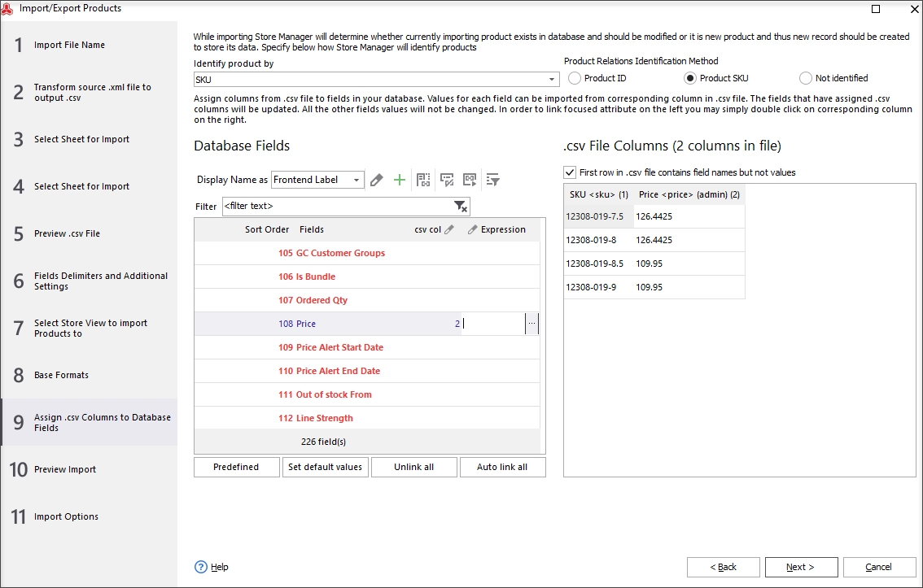Go to step 10 Preview Import

88,469
